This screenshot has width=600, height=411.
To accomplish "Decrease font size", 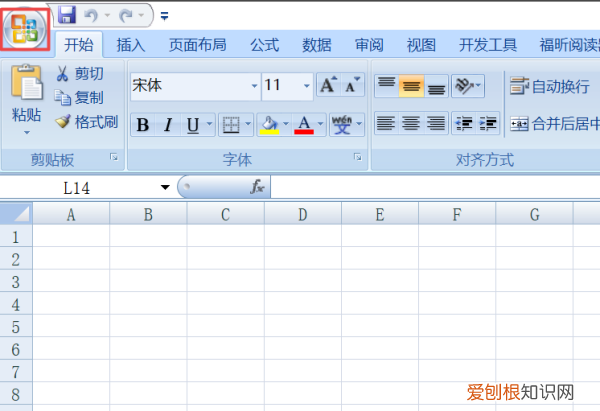I will [x=352, y=85].
